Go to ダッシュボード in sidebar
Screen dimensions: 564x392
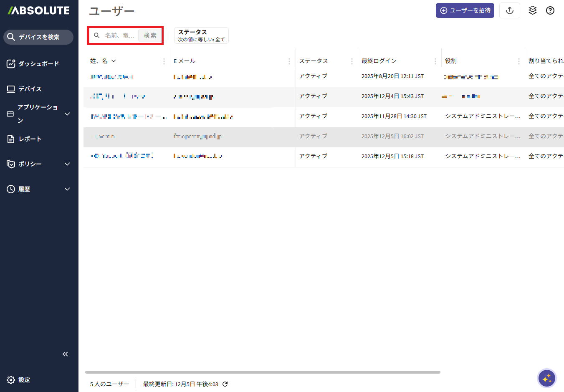pos(38,64)
